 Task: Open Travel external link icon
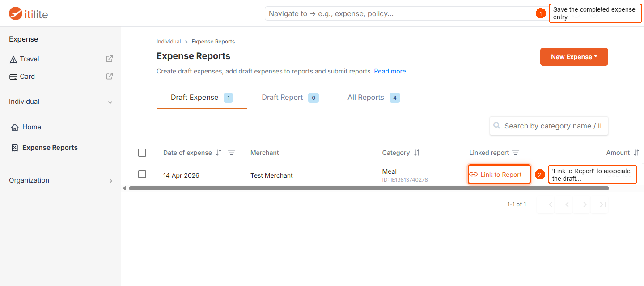(x=109, y=59)
